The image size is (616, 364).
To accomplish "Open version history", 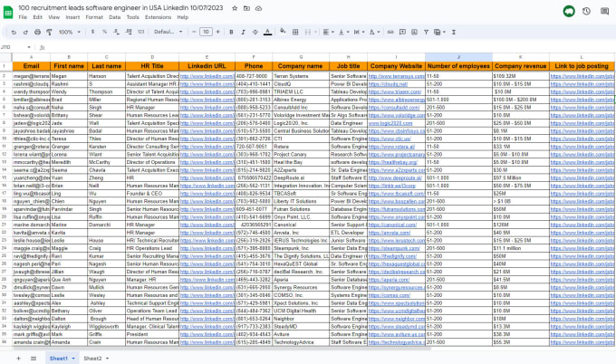I will [586, 12].
